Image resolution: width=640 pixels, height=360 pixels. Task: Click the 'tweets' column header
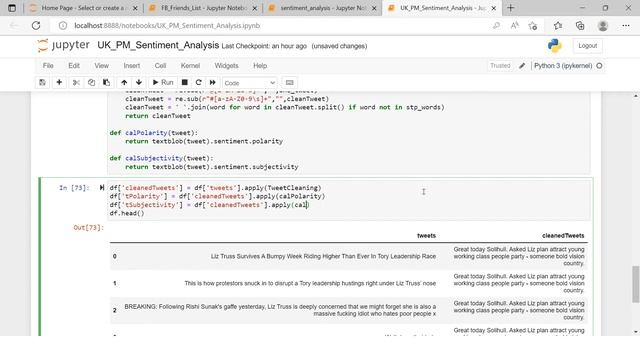point(426,236)
